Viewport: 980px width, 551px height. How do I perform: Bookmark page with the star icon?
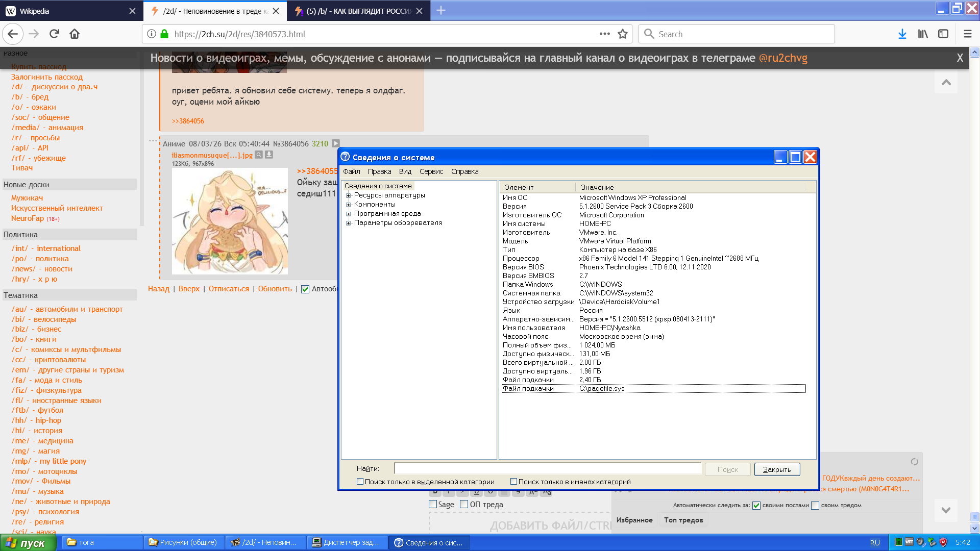point(623,34)
